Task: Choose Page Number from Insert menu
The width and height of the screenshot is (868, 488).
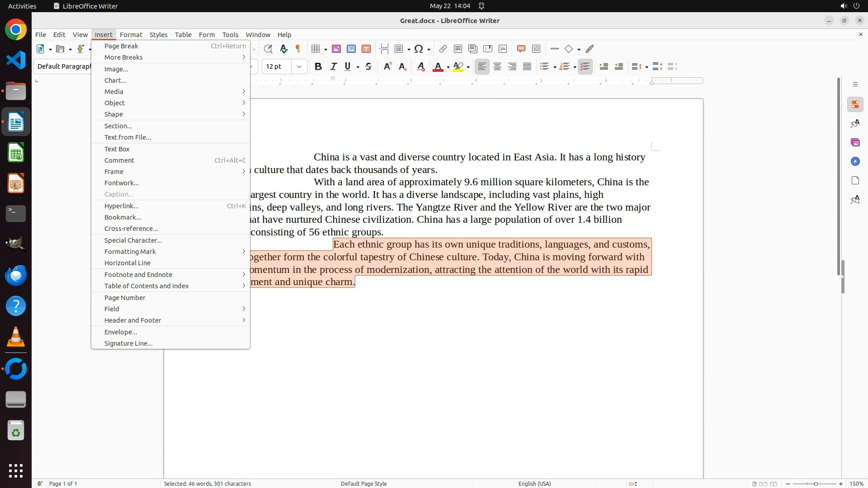Action: pos(125,297)
